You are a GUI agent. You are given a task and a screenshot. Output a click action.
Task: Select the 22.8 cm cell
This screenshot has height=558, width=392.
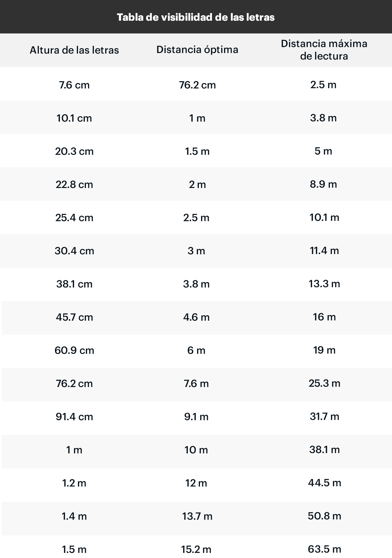tap(74, 185)
